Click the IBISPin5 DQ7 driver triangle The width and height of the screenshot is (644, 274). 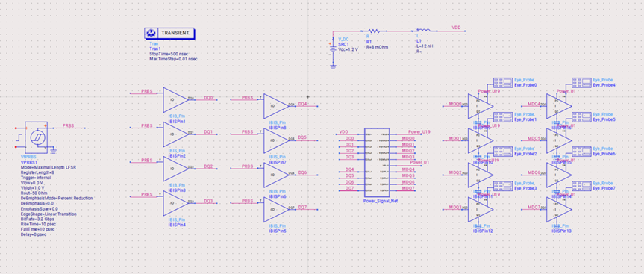(276, 210)
